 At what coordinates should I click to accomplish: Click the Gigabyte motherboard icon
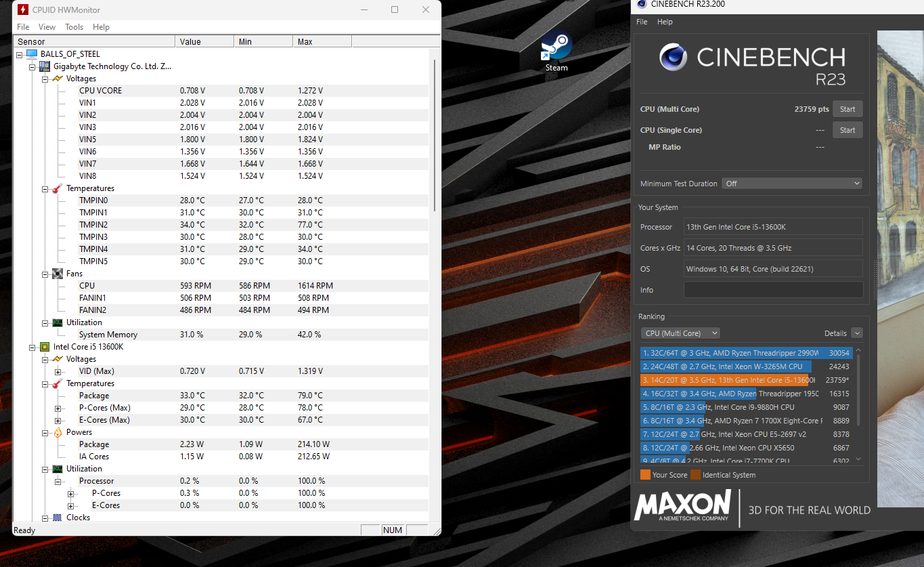(x=45, y=66)
